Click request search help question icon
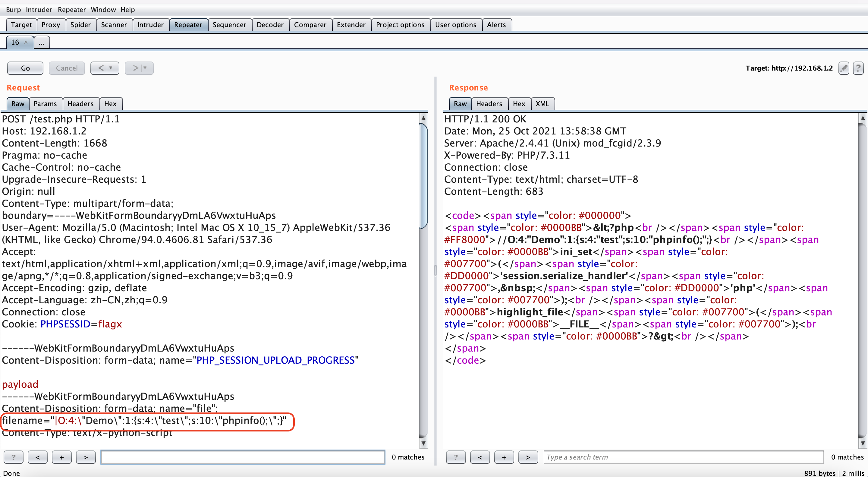Viewport: 868px width, 477px height. point(14,457)
